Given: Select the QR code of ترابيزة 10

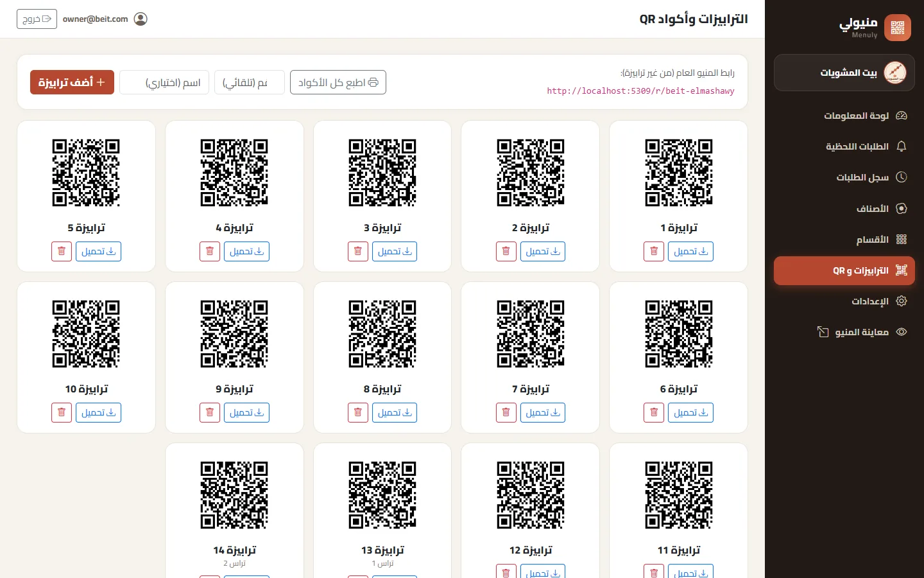Looking at the screenshot, I should pos(86,334).
